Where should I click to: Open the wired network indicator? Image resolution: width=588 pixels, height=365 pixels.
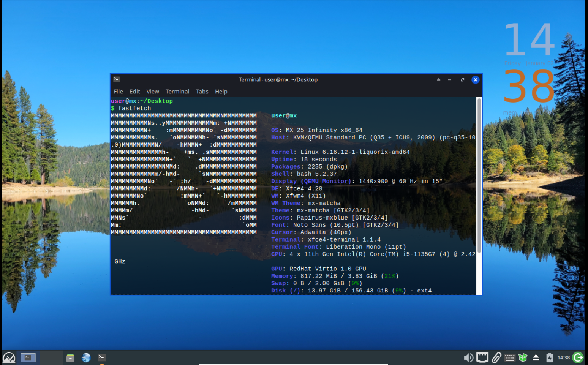point(482,357)
